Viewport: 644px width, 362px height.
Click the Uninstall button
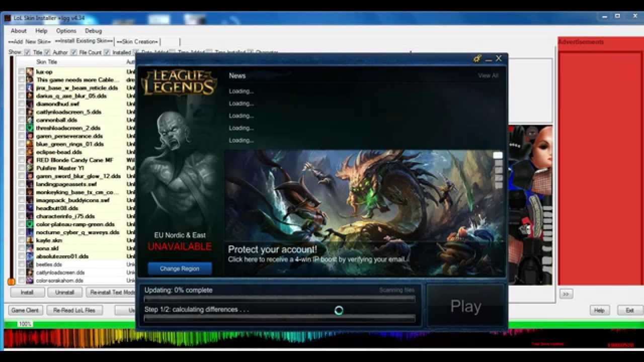click(x=65, y=292)
